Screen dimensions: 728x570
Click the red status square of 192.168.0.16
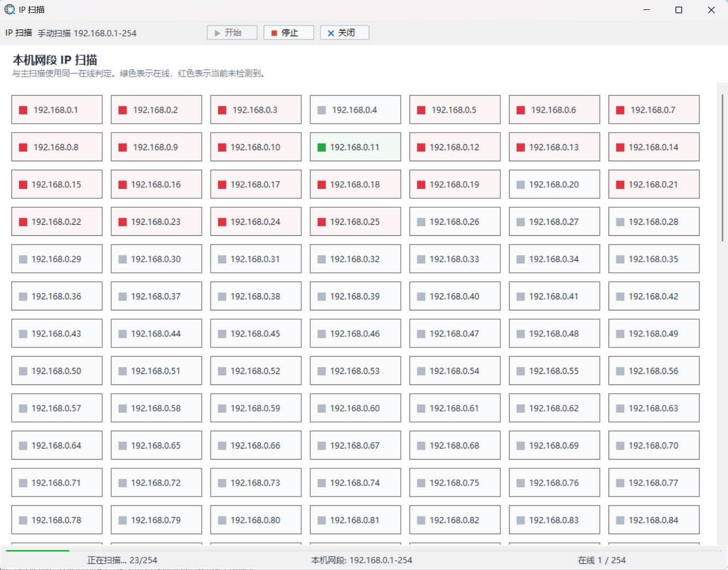pyautogui.click(x=123, y=184)
